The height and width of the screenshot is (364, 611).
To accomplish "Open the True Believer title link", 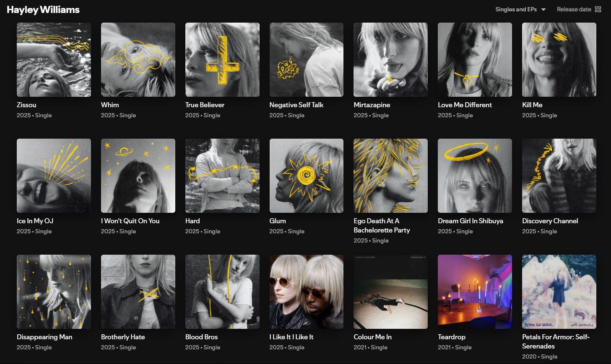I will [205, 105].
